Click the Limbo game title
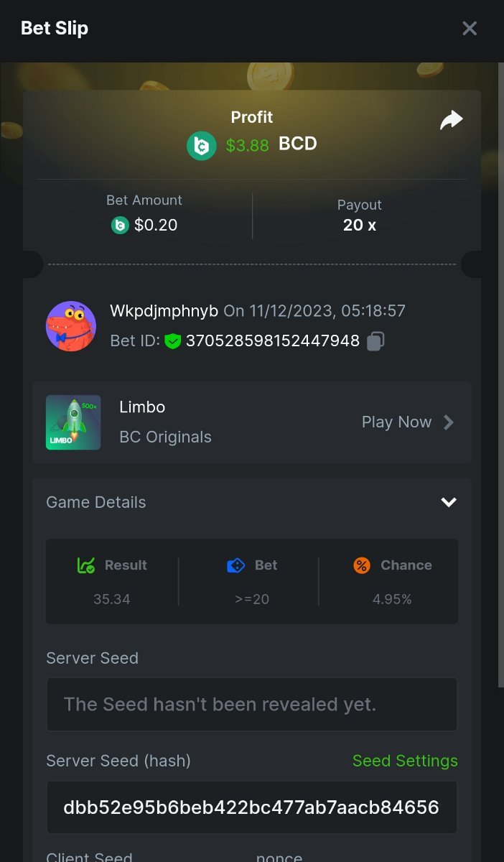 pos(142,407)
